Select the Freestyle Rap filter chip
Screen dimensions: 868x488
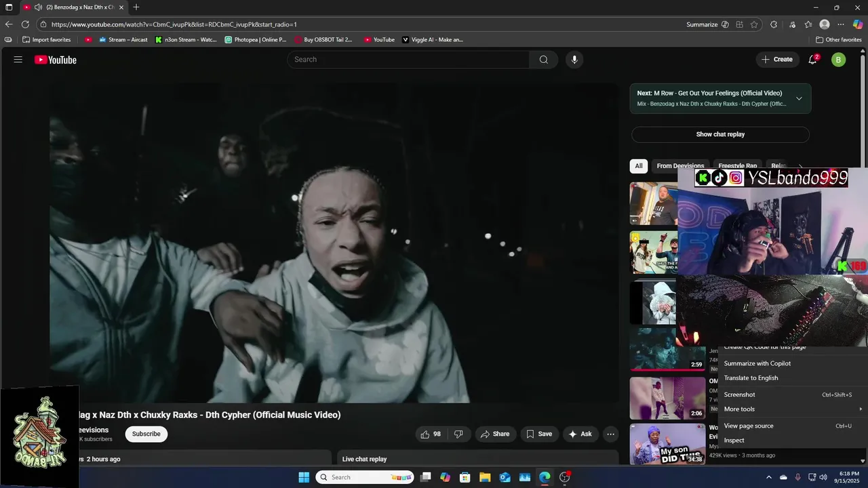point(738,166)
